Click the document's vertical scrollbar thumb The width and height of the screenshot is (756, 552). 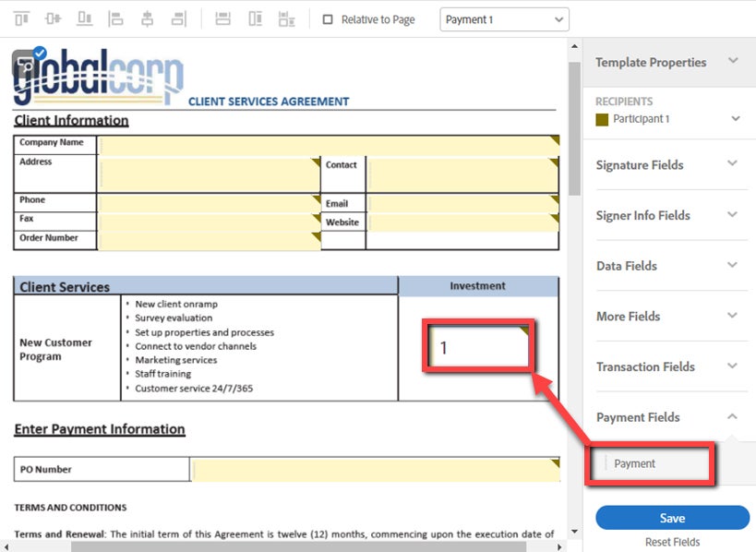[x=574, y=120]
